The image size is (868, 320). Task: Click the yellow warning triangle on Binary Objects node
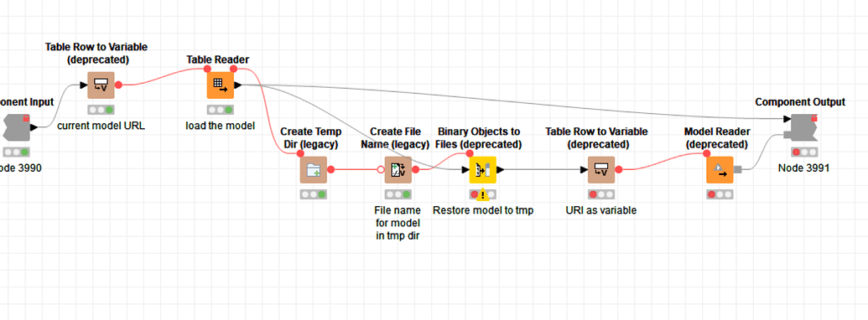pos(483,194)
